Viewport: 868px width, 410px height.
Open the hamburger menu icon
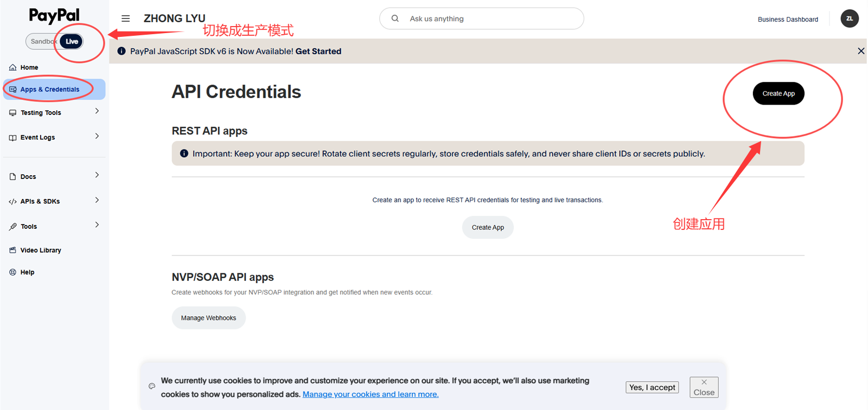pos(125,18)
